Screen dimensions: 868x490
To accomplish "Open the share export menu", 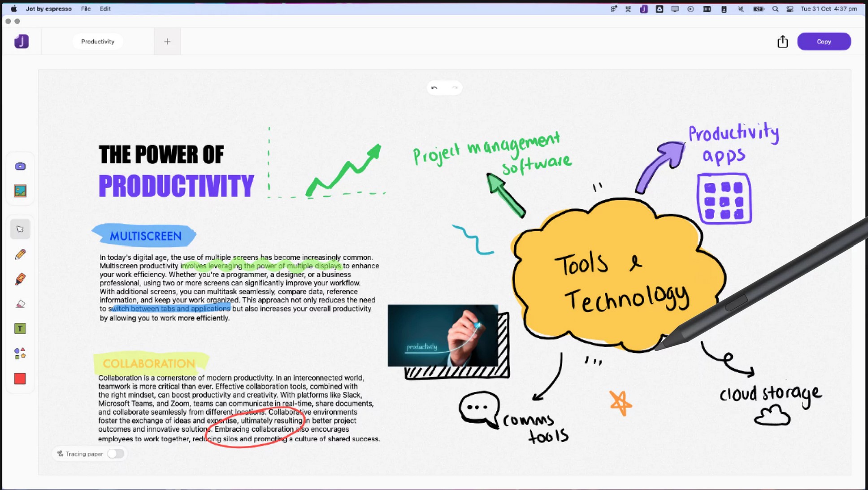I will (782, 42).
